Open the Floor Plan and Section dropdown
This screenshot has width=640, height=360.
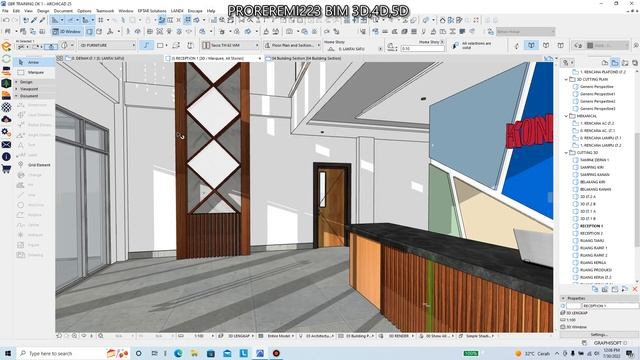coord(292,45)
